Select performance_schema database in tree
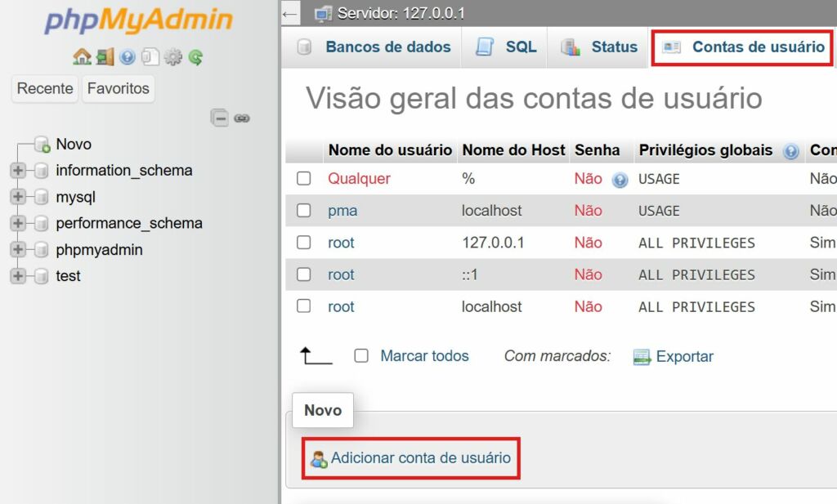 point(129,224)
